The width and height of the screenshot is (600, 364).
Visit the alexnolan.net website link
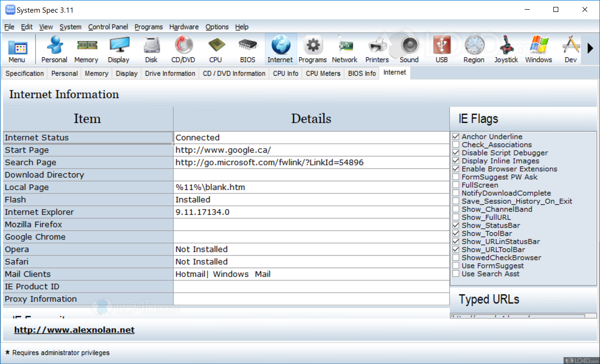pyautogui.click(x=74, y=330)
